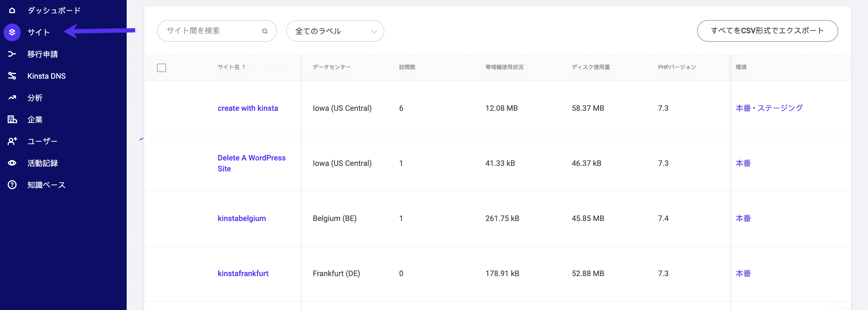The height and width of the screenshot is (310, 868).
Task: Click the 企業 building icon
Action: [x=12, y=119]
